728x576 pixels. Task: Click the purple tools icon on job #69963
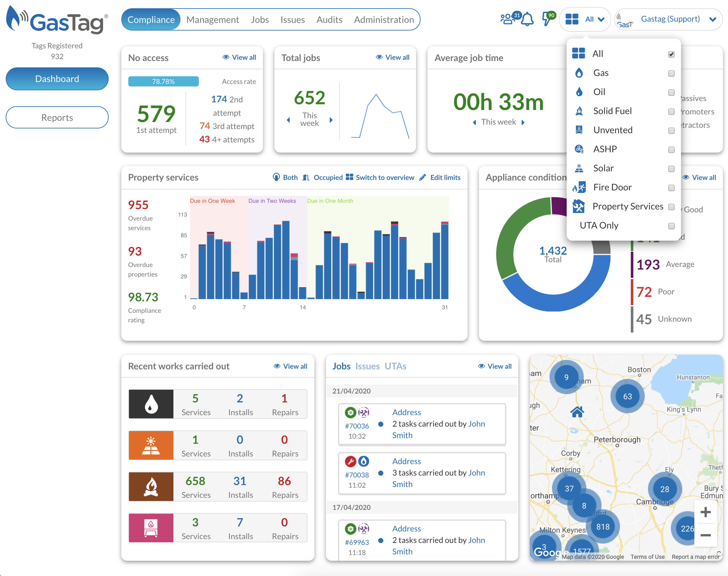363,528
